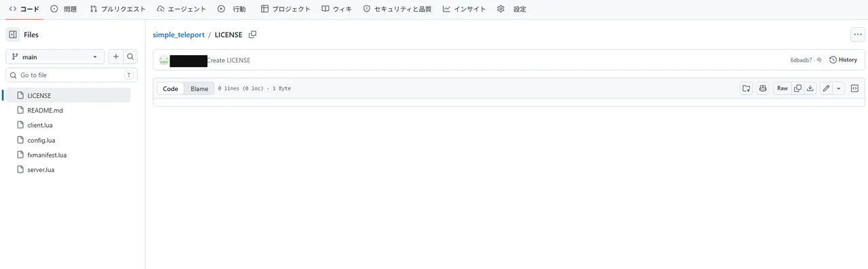Open the main branch dropdown
868x269 pixels.
55,57
